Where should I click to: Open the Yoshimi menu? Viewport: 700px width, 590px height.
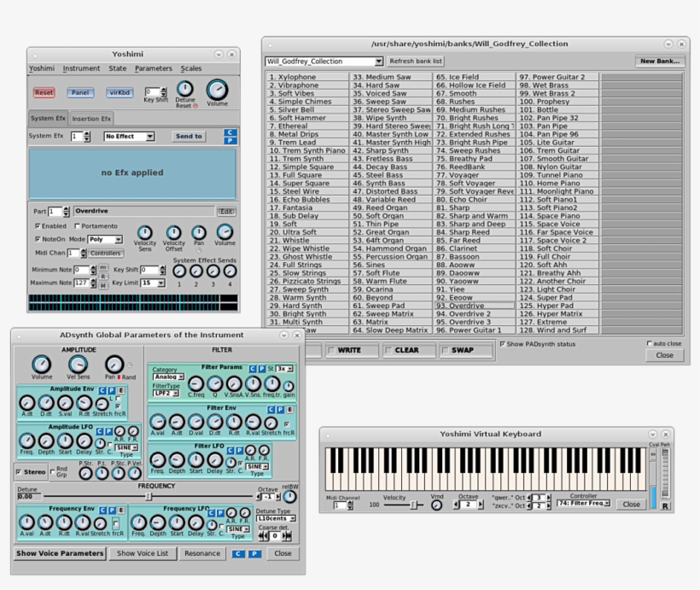[42, 68]
